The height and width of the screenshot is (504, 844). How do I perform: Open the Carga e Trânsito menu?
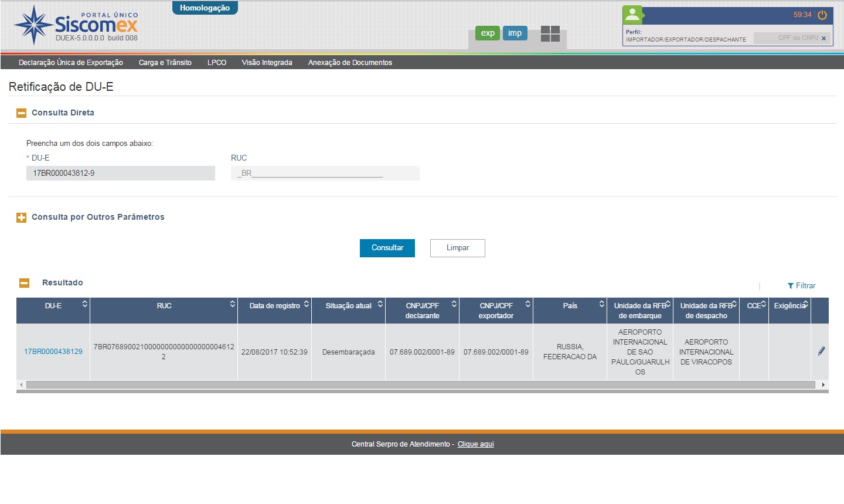[x=165, y=63]
